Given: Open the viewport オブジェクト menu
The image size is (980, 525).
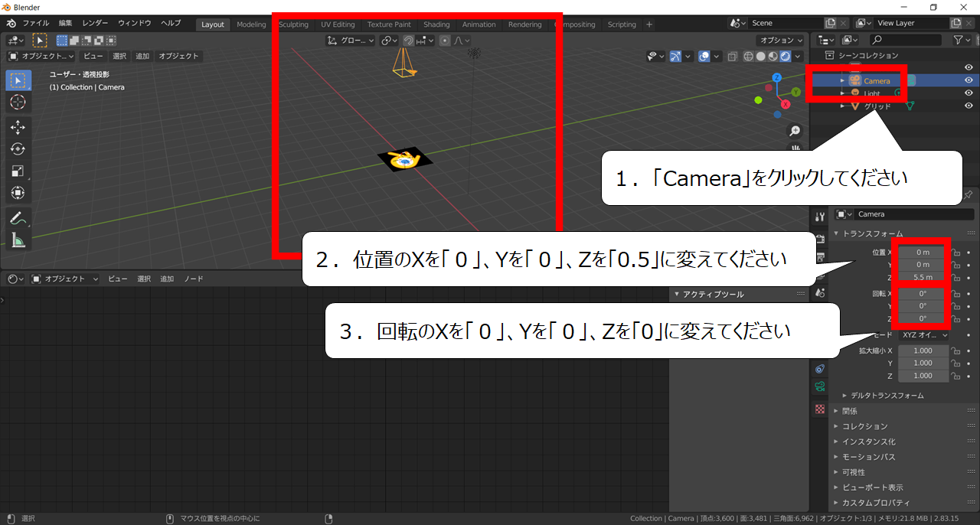Looking at the screenshot, I should pyautogui.click(x=178, y=56).
